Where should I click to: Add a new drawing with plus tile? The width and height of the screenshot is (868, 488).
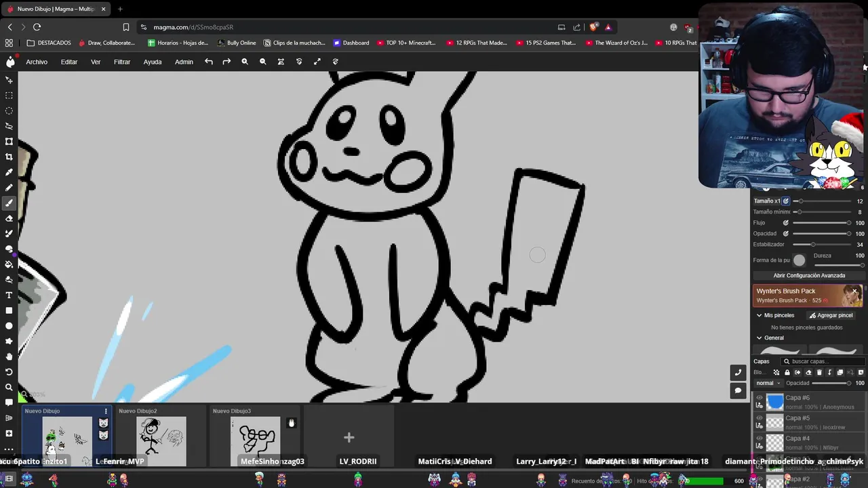coord(349,437)
